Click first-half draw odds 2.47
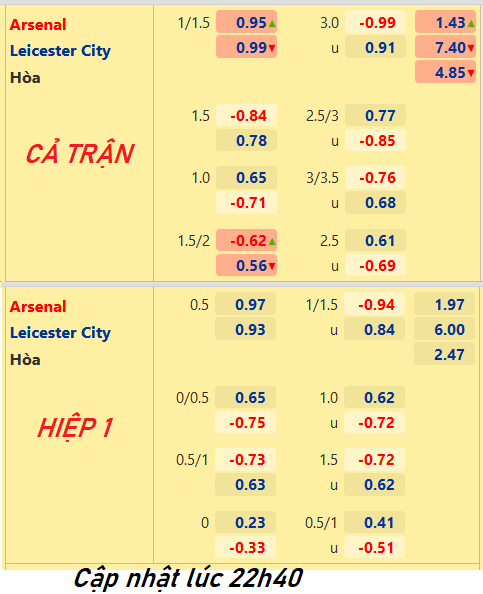Viewport: 483px width, 594px height. 444,354
